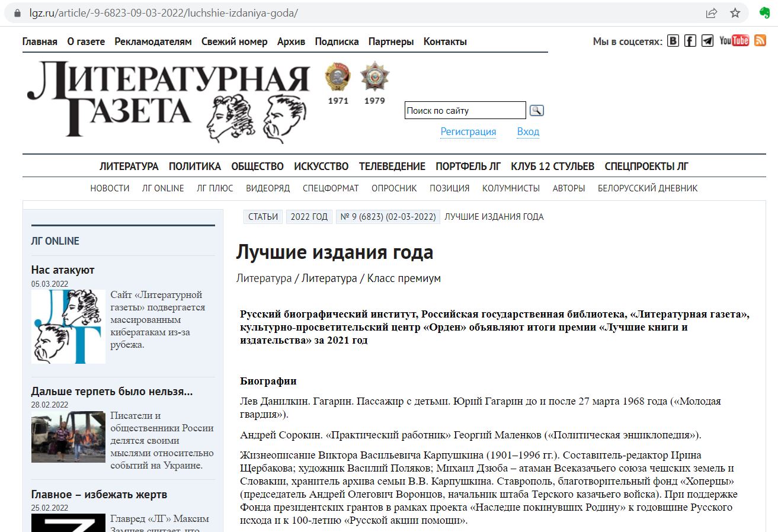This screenshot has height=532, width=778.
Task: Click the № 9 (6823) issue breadcrumb
Action: (388, 217)
